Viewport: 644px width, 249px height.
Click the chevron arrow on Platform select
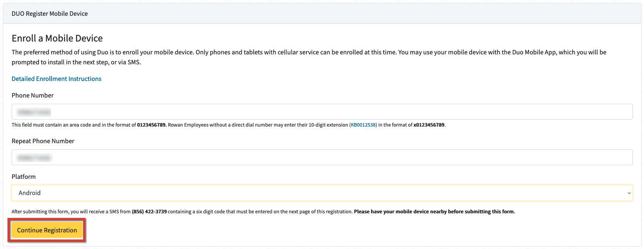(629, 193)
